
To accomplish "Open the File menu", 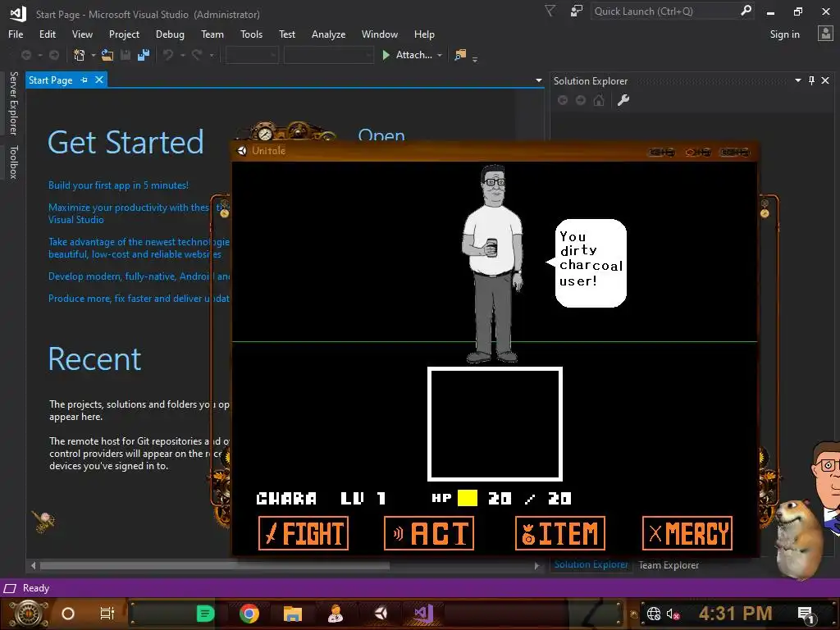I will coord(16,34).
